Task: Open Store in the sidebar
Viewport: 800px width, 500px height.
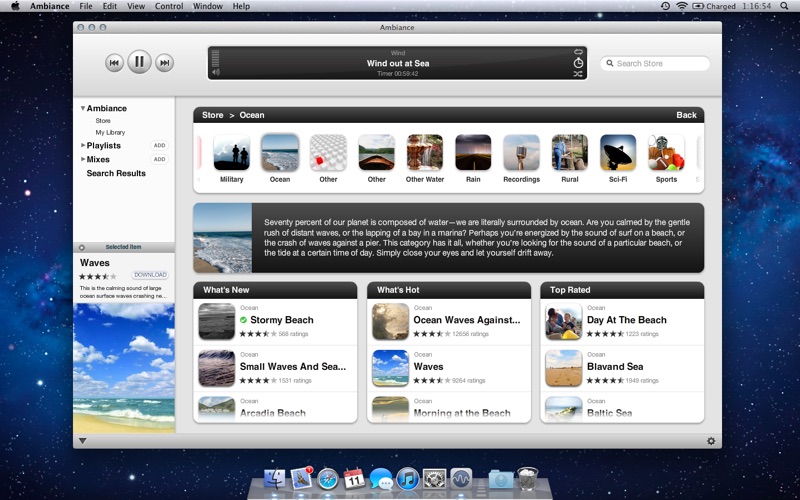Action: pyautogui.click(x=103, y=121)
